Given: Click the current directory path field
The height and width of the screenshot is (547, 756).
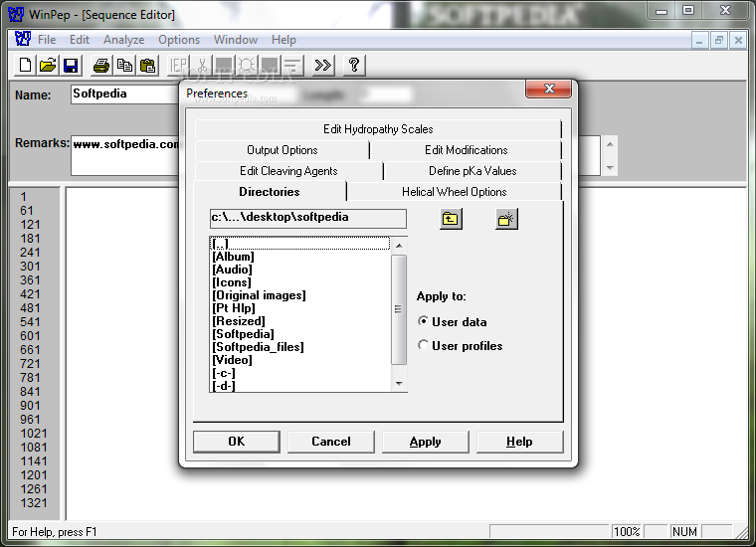Looking at the screenshot, I should click(308, 219).
